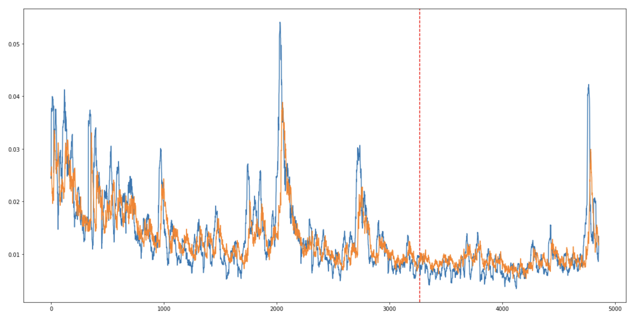Screen dimensions: 644x320
Task: Click the y-axis tick label 0.04
Action: pos(14,97)
